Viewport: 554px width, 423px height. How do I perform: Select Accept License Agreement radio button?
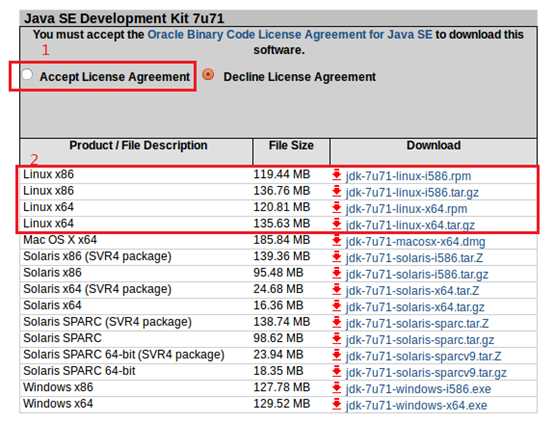coord(27,75)
